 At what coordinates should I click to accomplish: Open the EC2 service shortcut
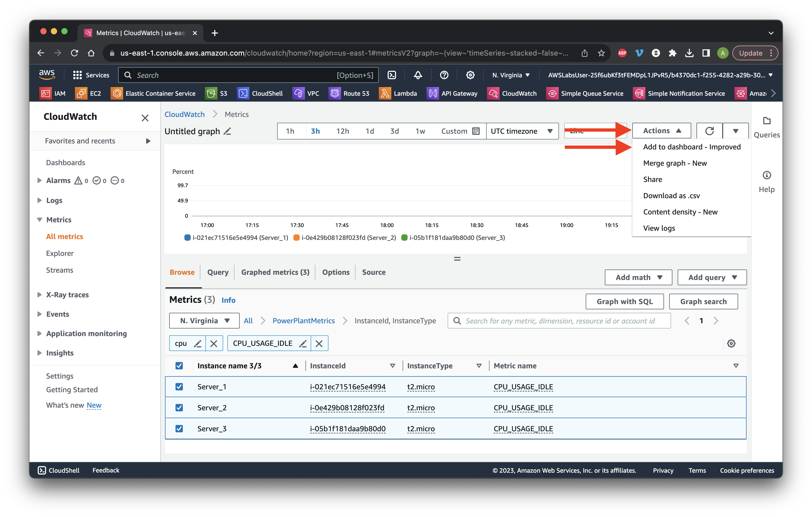(88, 94)
